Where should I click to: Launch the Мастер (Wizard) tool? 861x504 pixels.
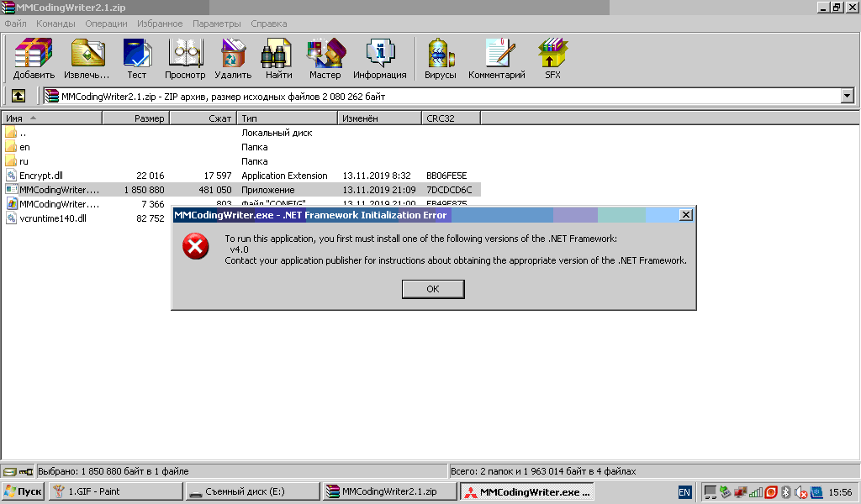click(325, 58)
